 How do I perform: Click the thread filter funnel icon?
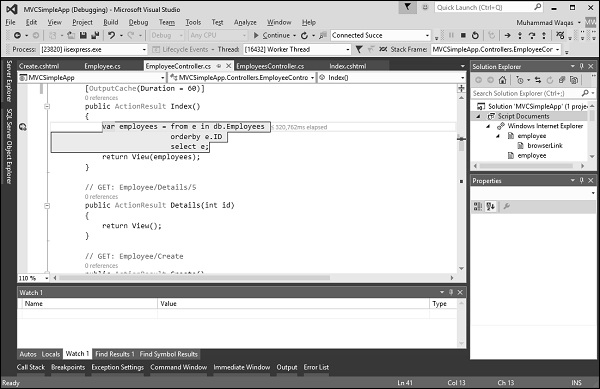click(359, 49)
